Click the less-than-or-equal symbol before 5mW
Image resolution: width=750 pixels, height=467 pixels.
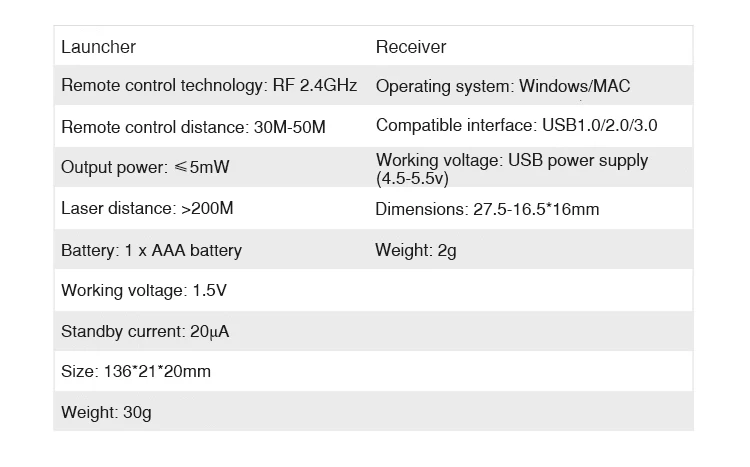tap(180, 167)
